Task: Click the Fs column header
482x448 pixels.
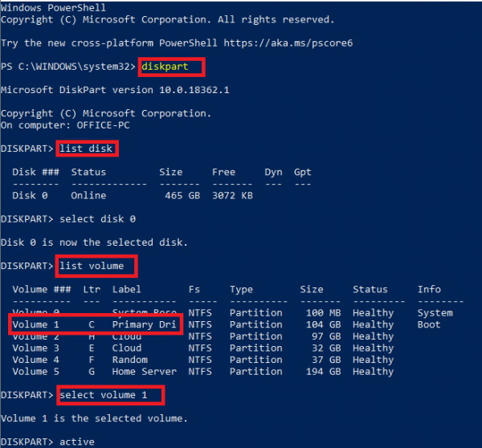Action: [x=194, y=289]
